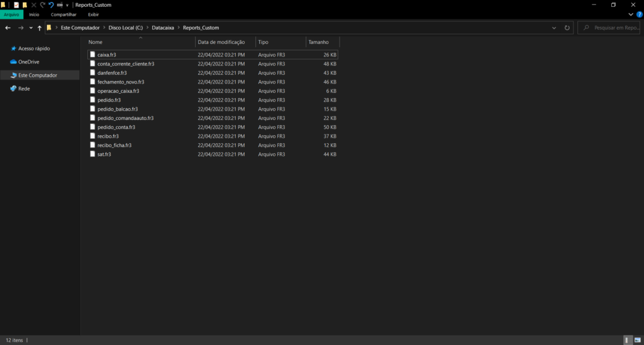Switch to details list view
This screenshot has height=345, width=644.
click(x=627, y=340)
